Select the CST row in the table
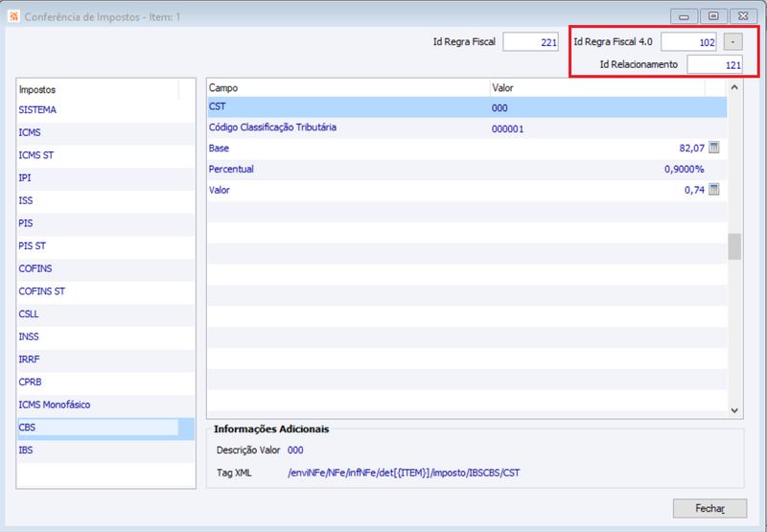767x532 pixels. [x=467, y=107]
